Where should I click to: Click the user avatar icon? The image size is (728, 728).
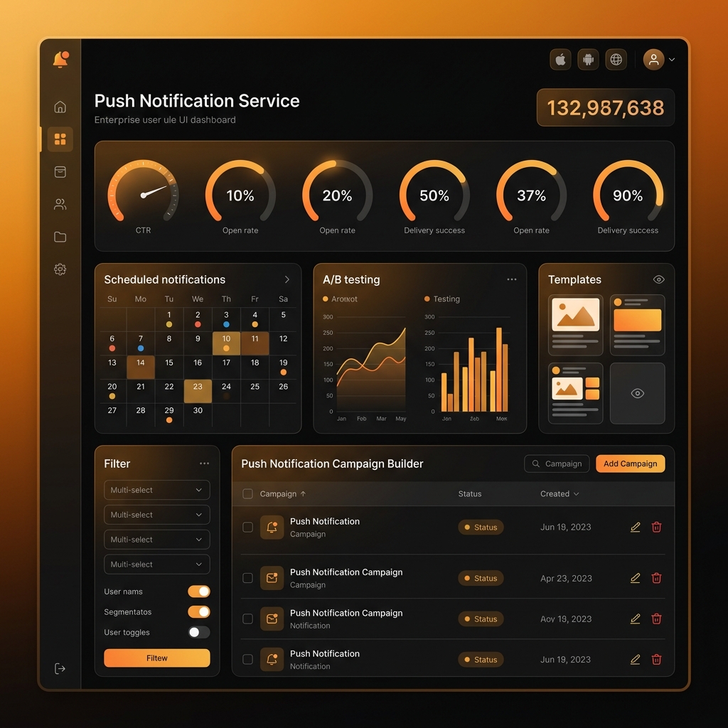[x=654, y=60]
